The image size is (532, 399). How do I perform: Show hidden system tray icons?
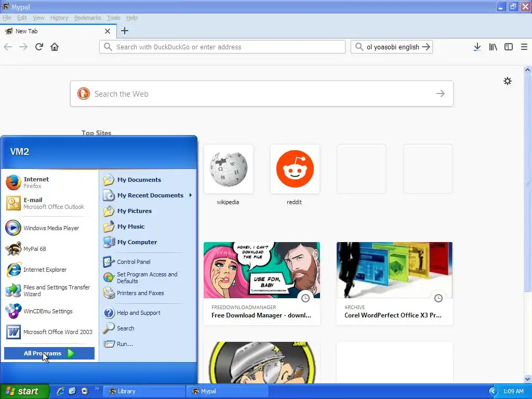pos(493,391)
